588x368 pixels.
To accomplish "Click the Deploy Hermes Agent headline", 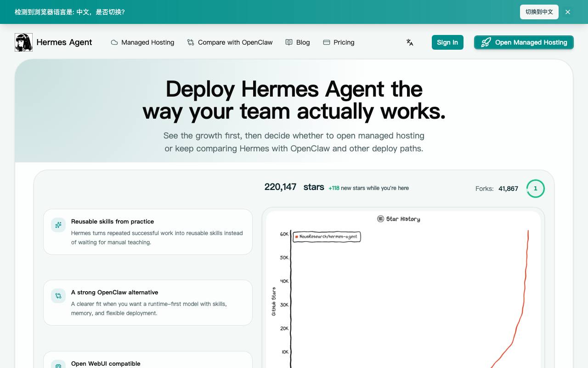I will pyautogui.click(x=294, y=100).
